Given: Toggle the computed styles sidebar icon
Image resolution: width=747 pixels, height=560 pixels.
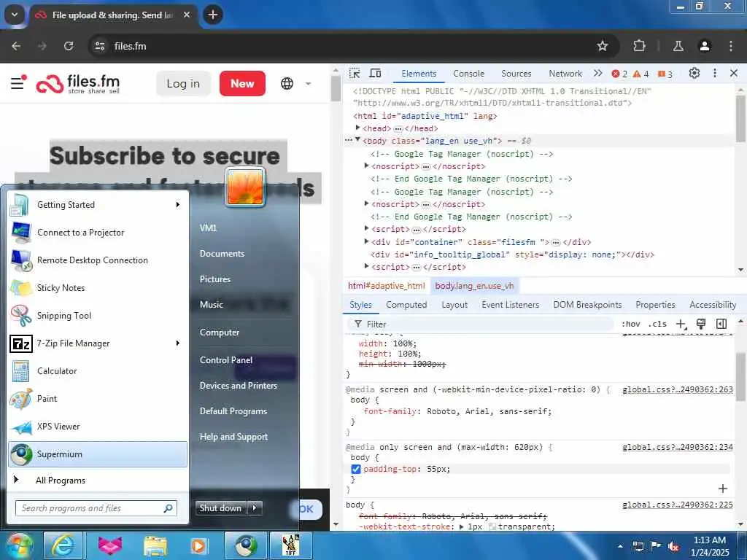Looking at the screenshot, I should pyautogui.click(x=721, y=324).
